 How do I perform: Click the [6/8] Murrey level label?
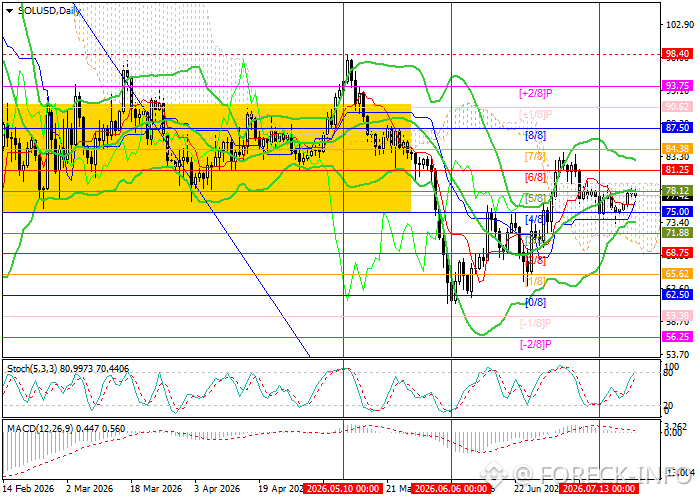pos(535,177)
